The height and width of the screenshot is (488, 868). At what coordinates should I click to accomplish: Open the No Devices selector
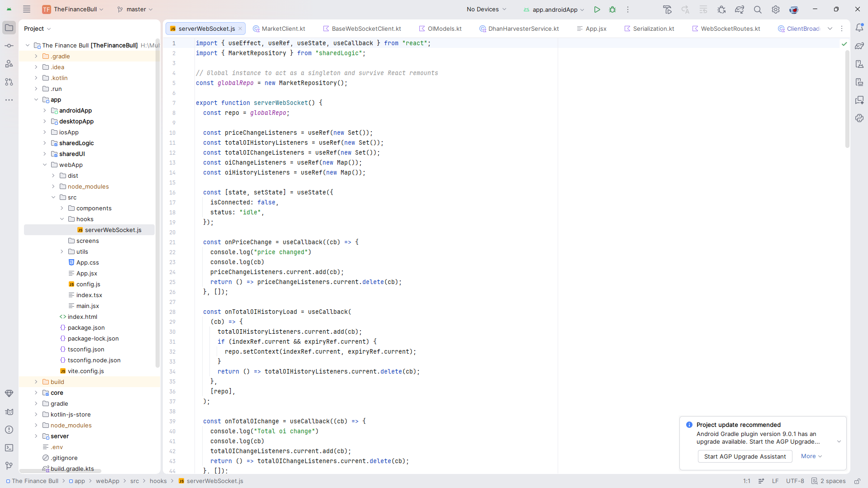pyautogui.click(x=486, y=9)
